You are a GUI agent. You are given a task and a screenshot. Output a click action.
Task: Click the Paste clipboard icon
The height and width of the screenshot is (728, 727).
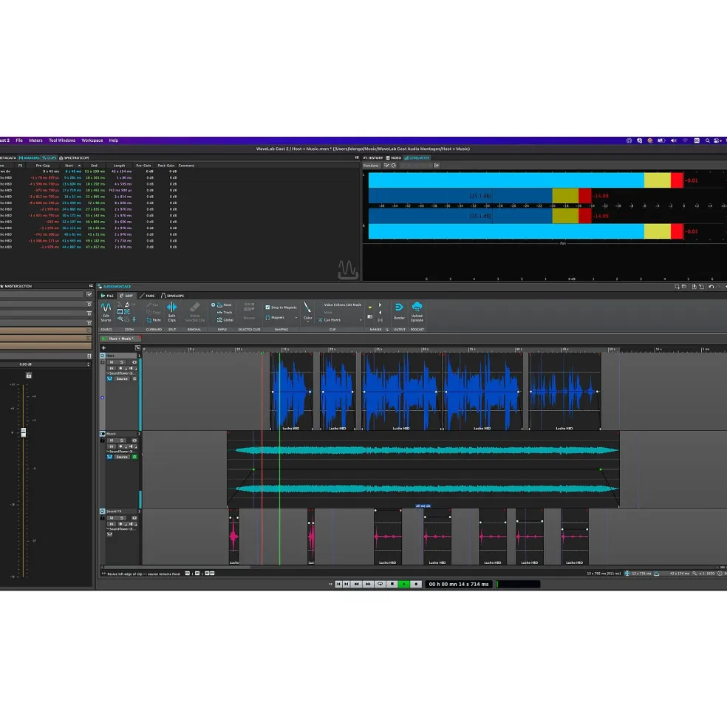pyautogui.click(x=149, y=320)
